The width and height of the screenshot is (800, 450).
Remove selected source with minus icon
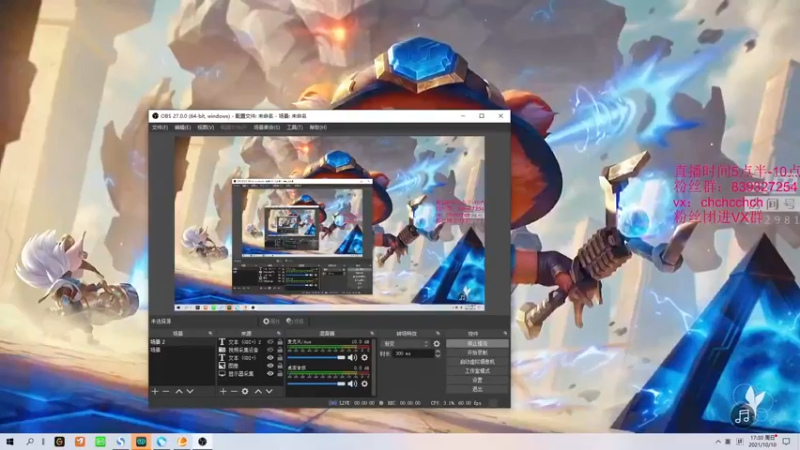(234, 391)
